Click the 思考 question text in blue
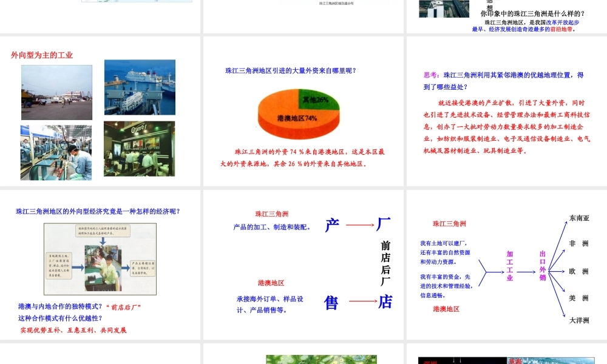607x364 pixels. coord(503,81)
